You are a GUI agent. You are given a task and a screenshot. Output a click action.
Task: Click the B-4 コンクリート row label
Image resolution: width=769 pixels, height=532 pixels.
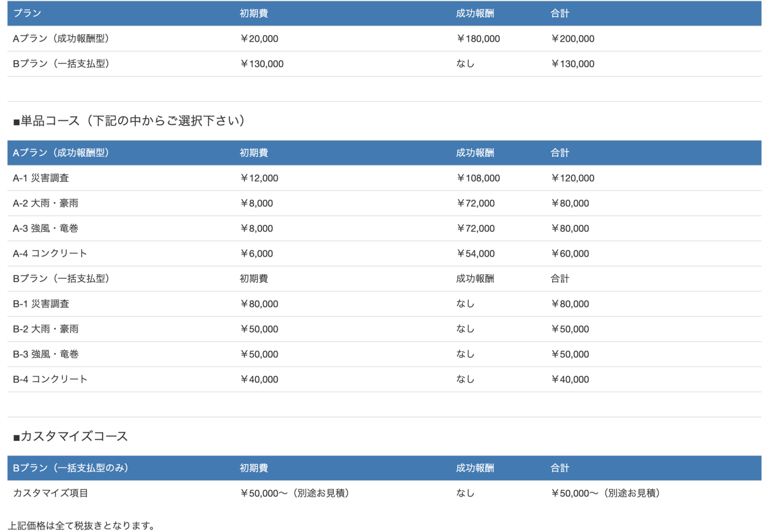pos(50,379)
